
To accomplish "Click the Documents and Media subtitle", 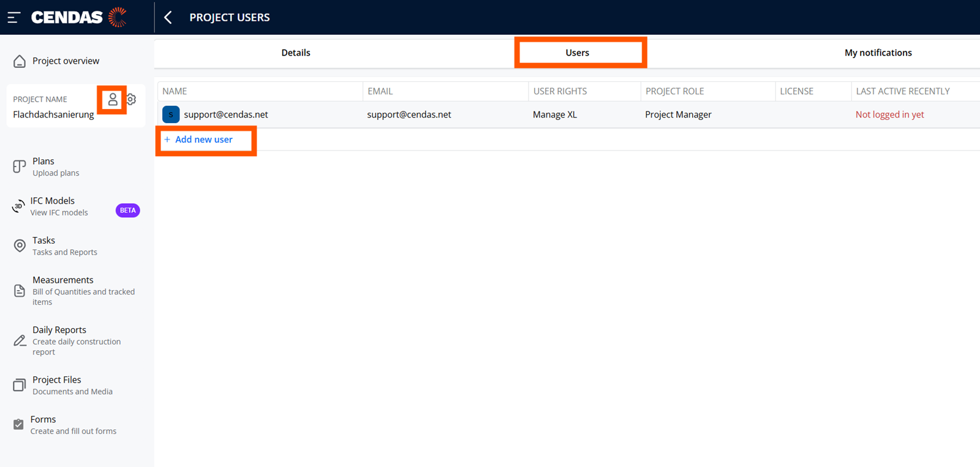I will [72, 392].
